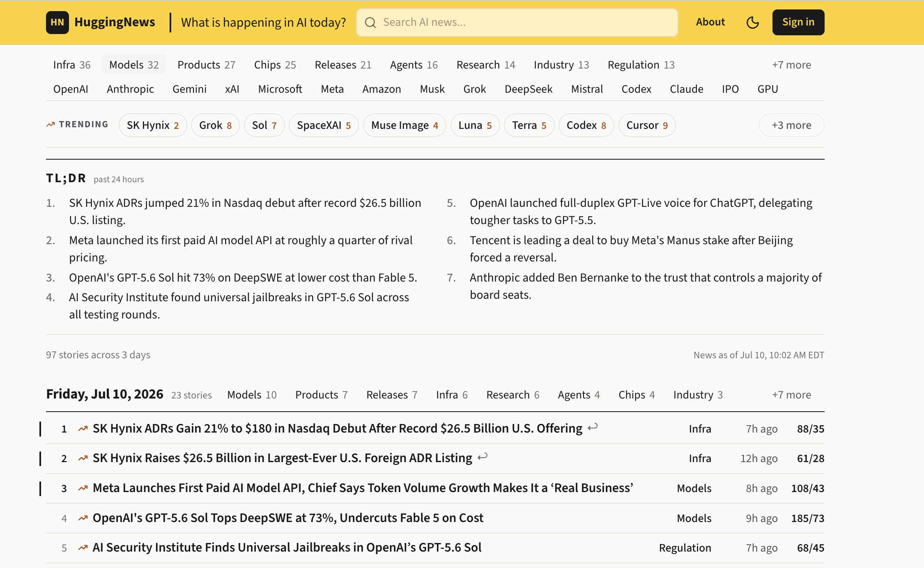Select the Chips 25 category tab

[275, 65]
